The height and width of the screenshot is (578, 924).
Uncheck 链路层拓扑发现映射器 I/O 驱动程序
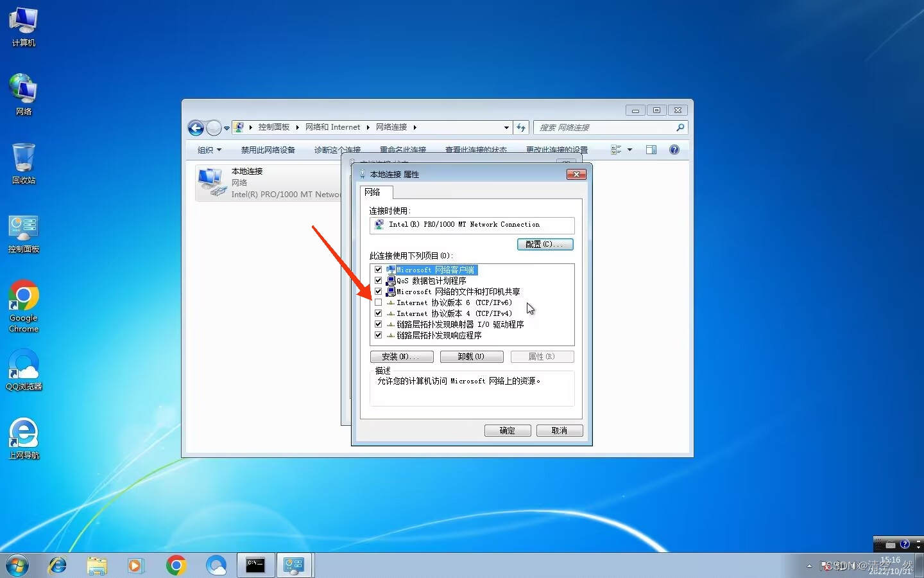coord(378,324)
